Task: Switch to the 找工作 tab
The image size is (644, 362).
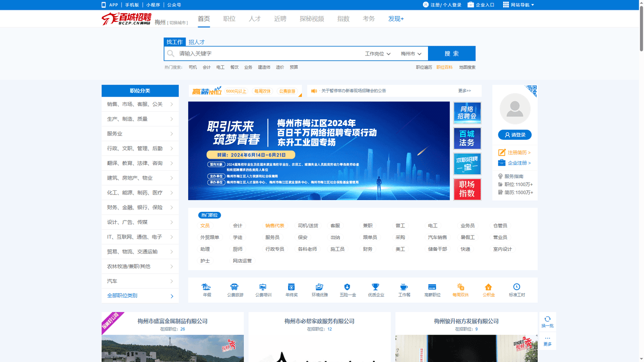Action: coord(175,42)
